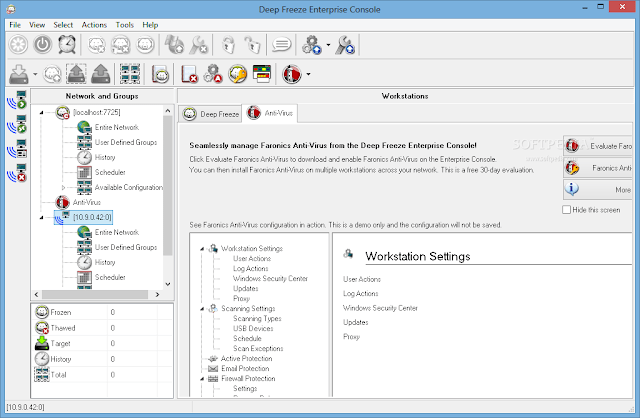Click the book with polar bear icon
This screenshot has height=418, width=640.
pos(160,74)
